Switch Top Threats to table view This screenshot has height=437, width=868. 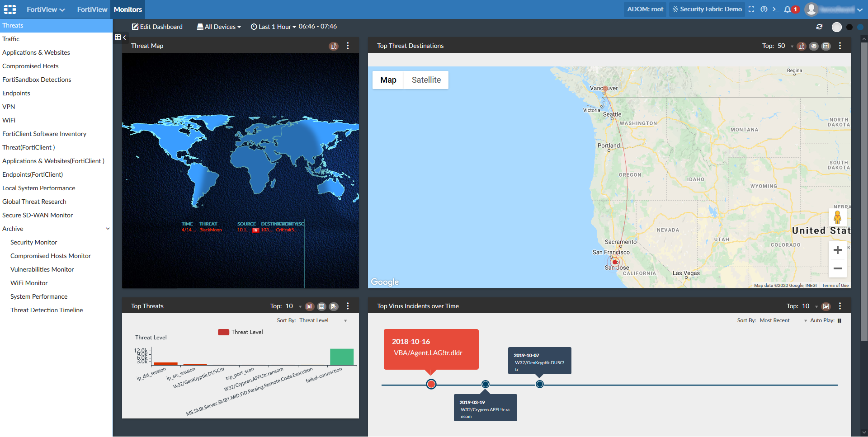(x=321, y=306)
